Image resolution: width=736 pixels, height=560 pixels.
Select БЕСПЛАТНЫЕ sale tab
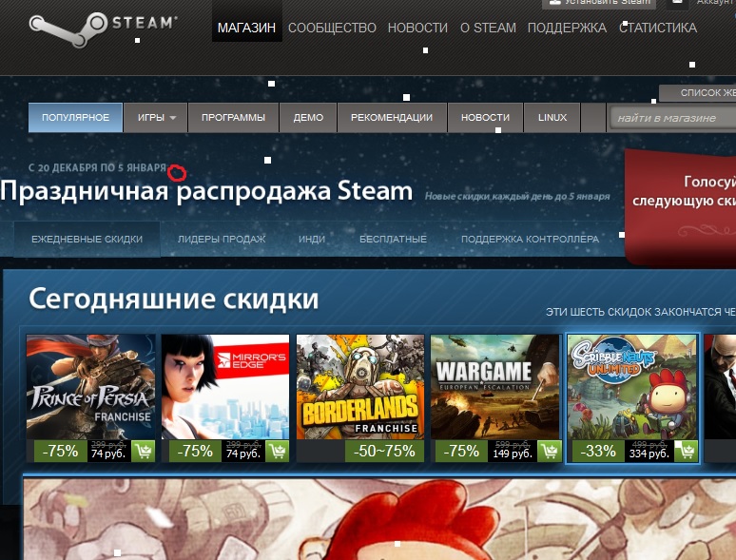coord(393,239)
